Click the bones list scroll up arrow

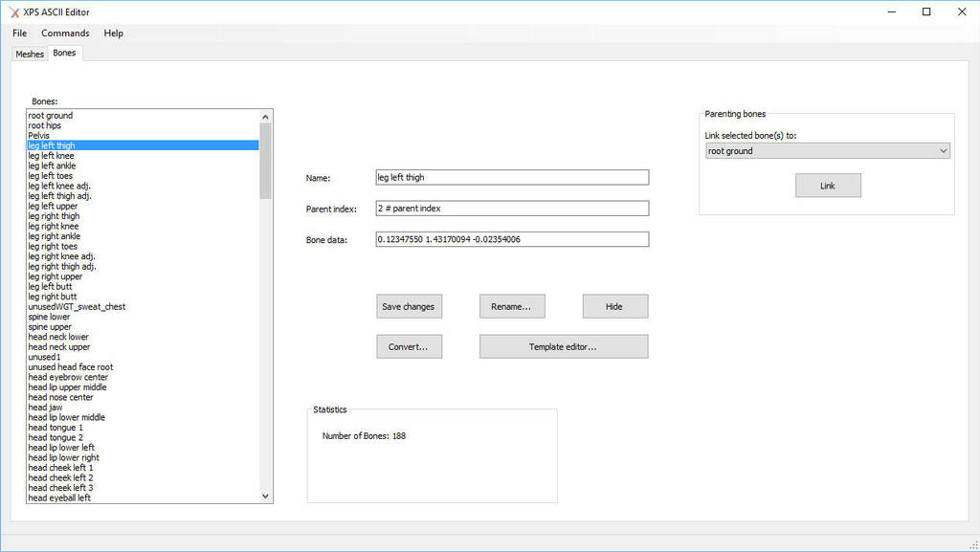tap(266, 117)
